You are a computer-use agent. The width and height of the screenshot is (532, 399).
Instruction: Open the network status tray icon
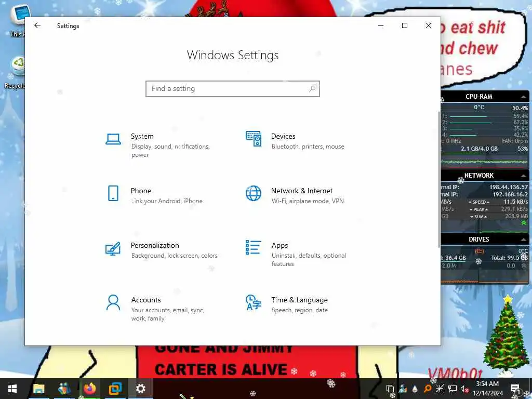[453, 389]
